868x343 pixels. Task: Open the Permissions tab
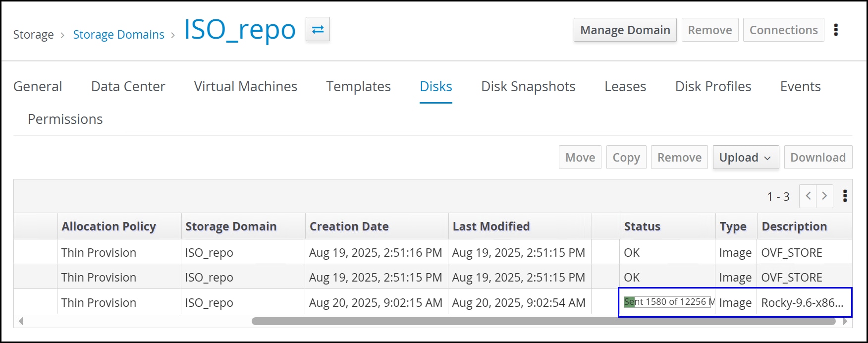65,119
